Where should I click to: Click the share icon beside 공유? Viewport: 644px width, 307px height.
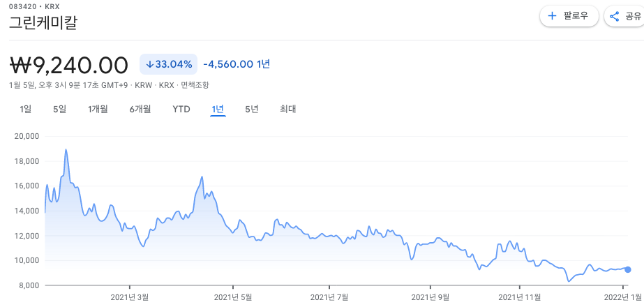[x=615, y=17]
